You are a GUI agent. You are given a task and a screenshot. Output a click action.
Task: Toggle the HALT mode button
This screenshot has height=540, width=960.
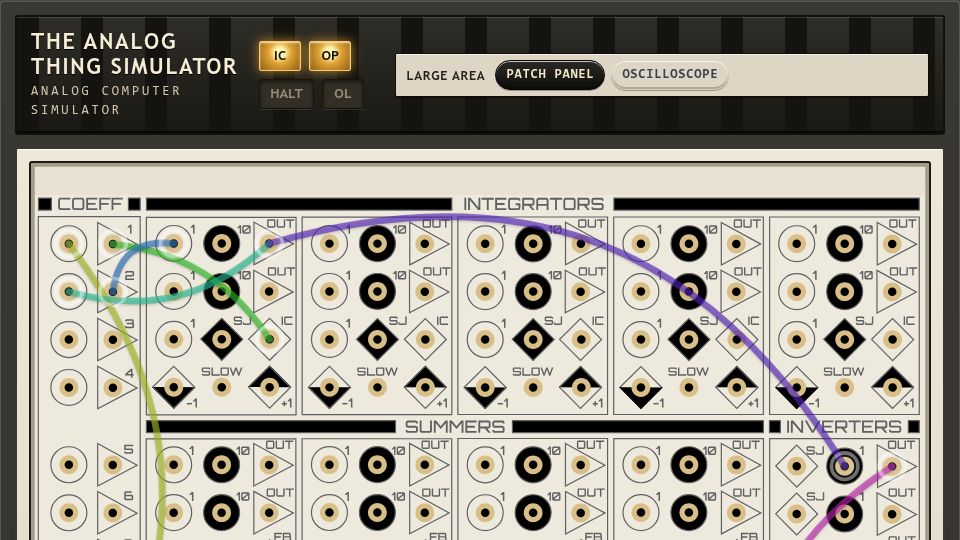click(286, 94)
